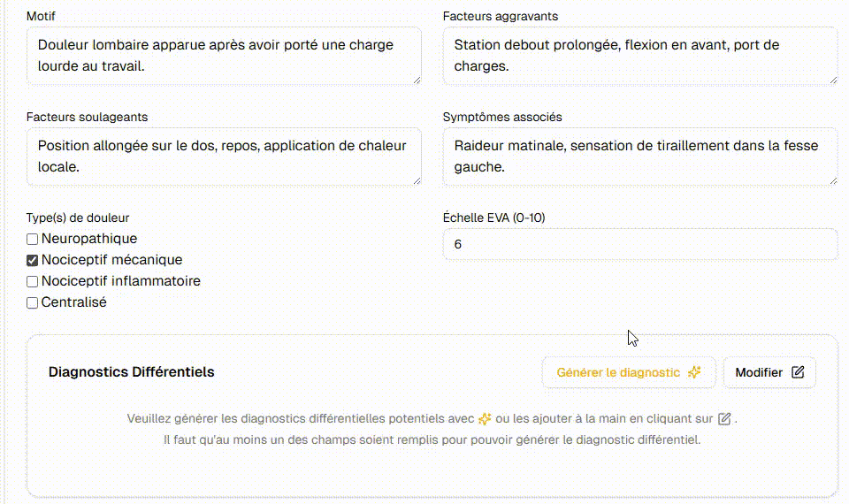
Task: Click the resize grip of Facteurs aggravants field
Action: pos(832,80)
